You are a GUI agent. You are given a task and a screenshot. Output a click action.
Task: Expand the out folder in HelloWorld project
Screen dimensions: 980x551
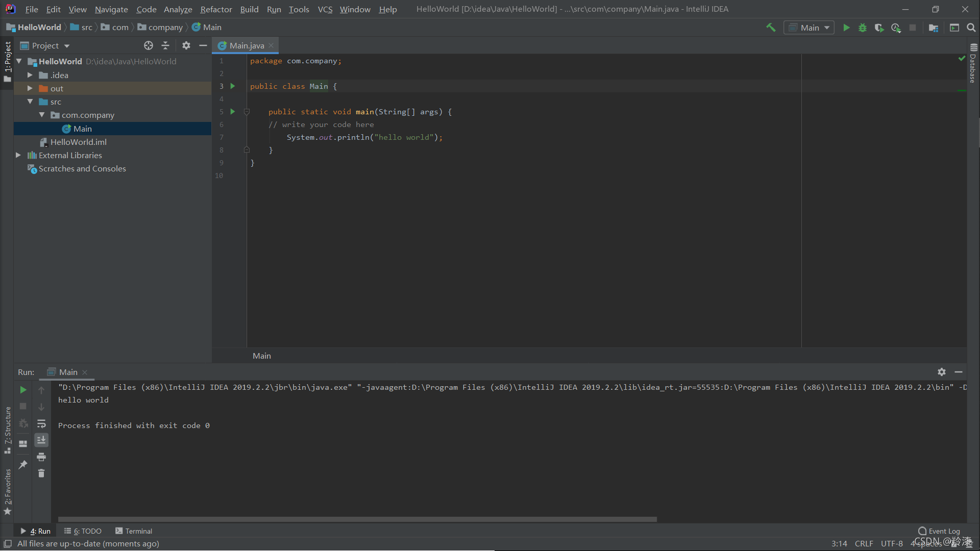(30, 88)
